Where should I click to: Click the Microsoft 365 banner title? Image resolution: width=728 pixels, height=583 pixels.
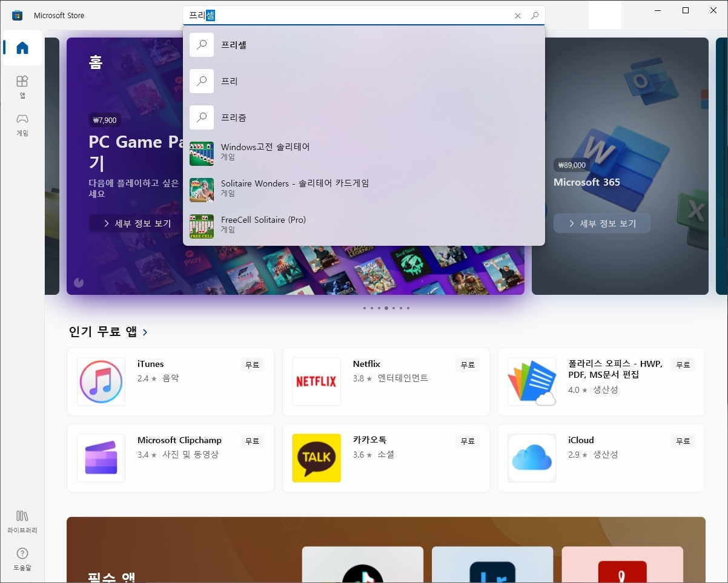587,182
